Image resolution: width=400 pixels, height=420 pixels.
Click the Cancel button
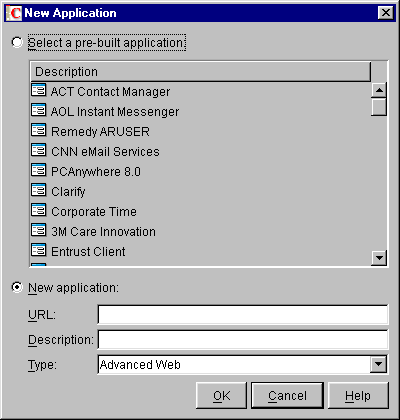click(x=287, y=396)
